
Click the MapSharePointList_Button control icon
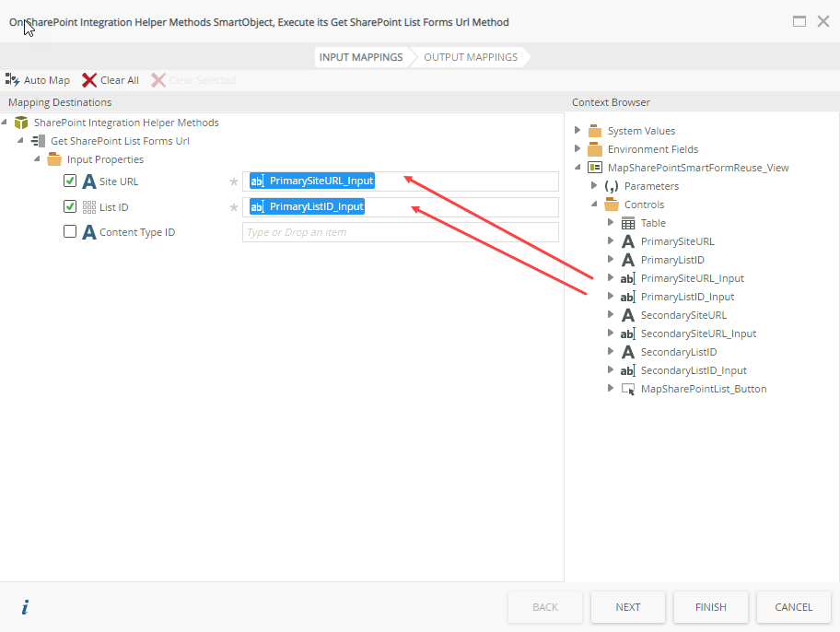coord(628,389)
